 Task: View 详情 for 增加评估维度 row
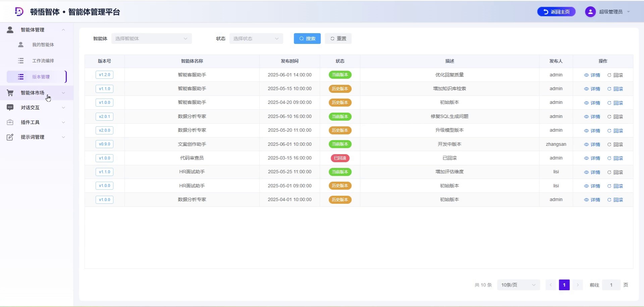[x=592, y=172]
